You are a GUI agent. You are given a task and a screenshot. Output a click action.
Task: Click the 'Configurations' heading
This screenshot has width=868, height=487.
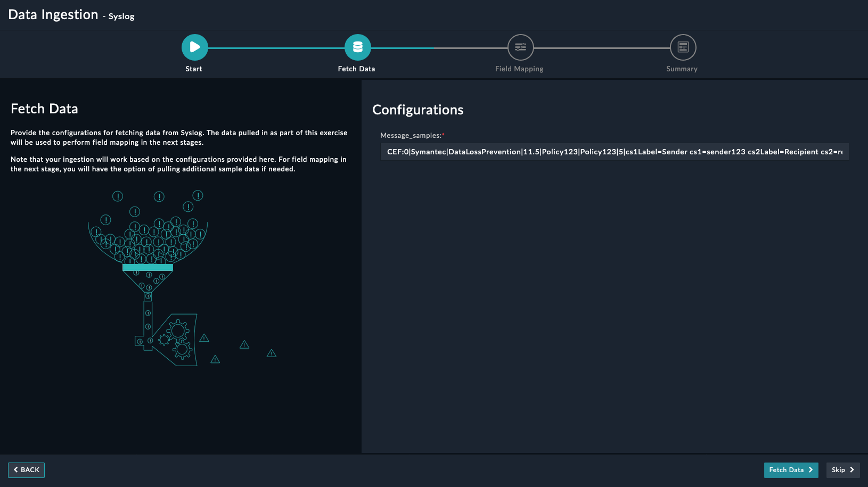click(417, 110)
